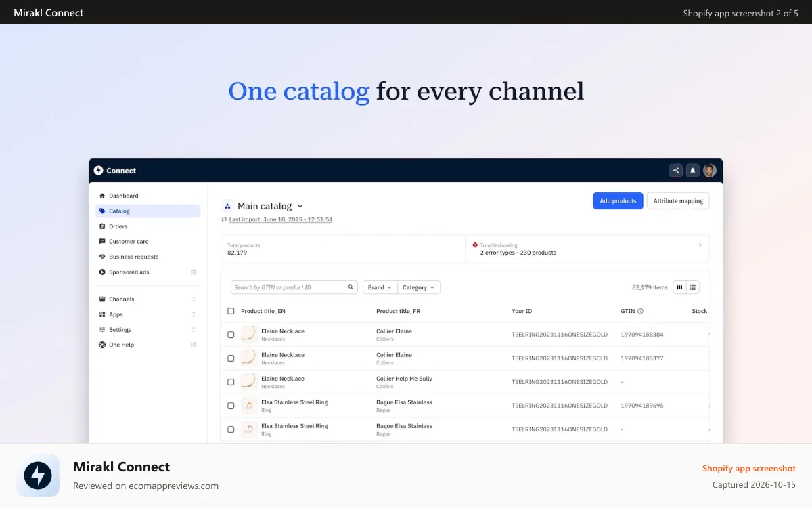Viewport: 812px width, 508px height.
Task: Switch to column view icon
Action: tap(679, 287)
